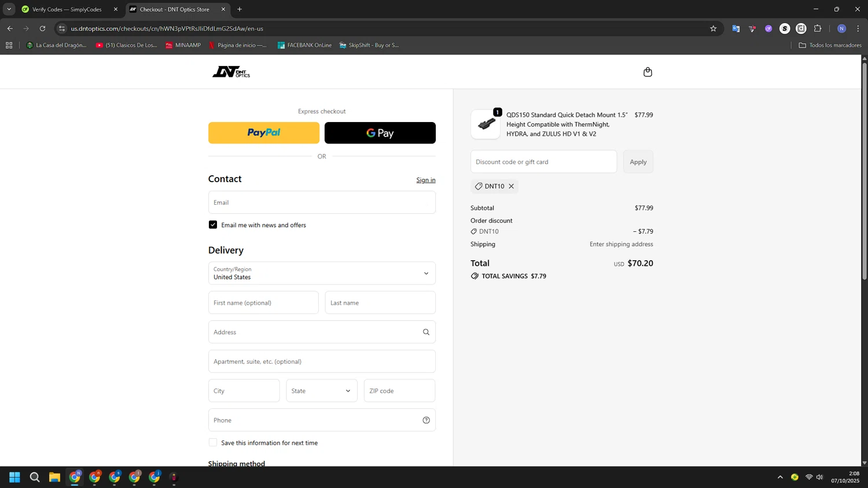Click the QDS150 Standard Quick Detach Mount title
Image resolution: width=868 pixels, height=488 pixels.
click(567, 124)
